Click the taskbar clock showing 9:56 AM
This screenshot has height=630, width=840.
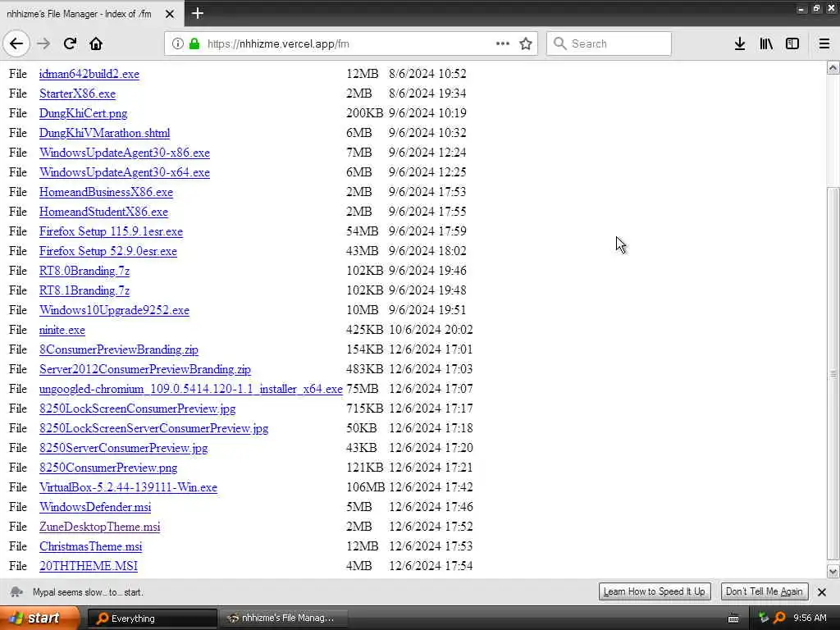pos(810,619)
